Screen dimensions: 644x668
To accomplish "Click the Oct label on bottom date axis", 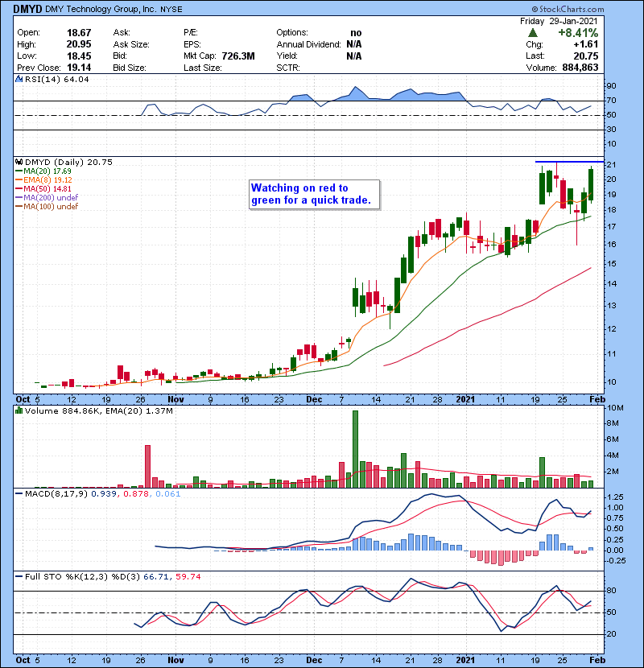I will click(x=23, y=660).
